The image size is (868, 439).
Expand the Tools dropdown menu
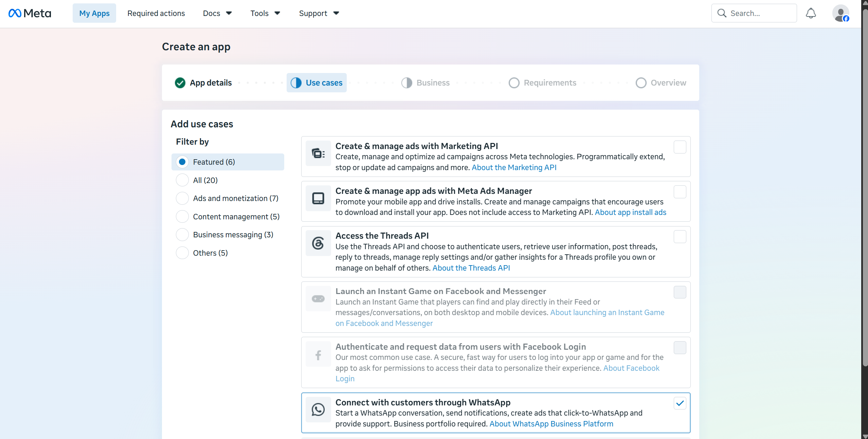click(x=265, y=13)
